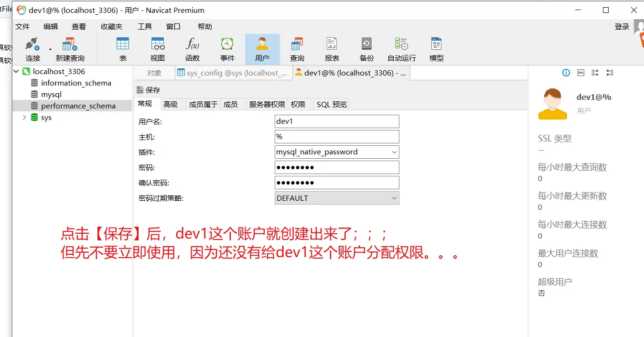
Task: Open the 窗口 menu
Action: [173, 27]
